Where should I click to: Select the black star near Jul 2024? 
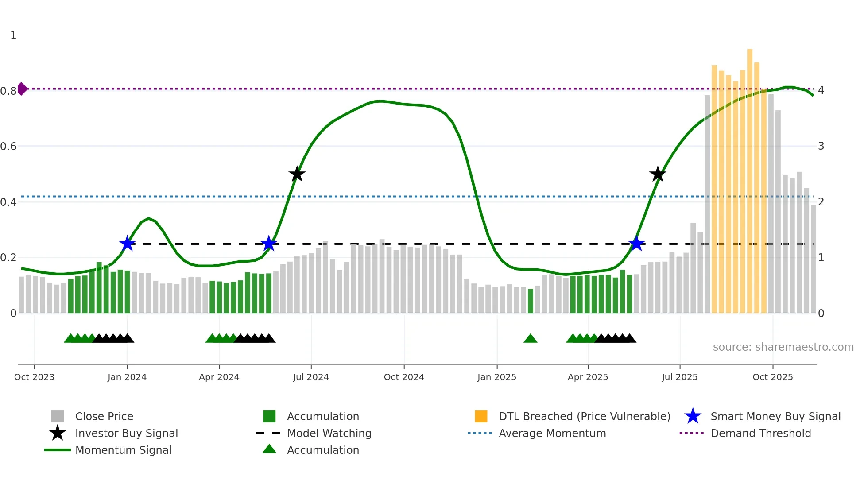pos(297,174)
